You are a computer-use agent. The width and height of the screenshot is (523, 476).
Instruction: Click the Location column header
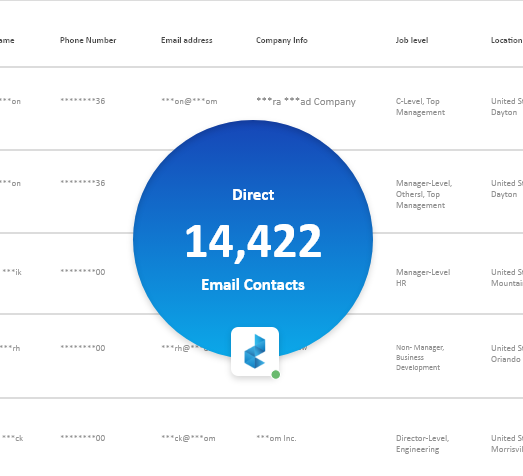point(507,40)
